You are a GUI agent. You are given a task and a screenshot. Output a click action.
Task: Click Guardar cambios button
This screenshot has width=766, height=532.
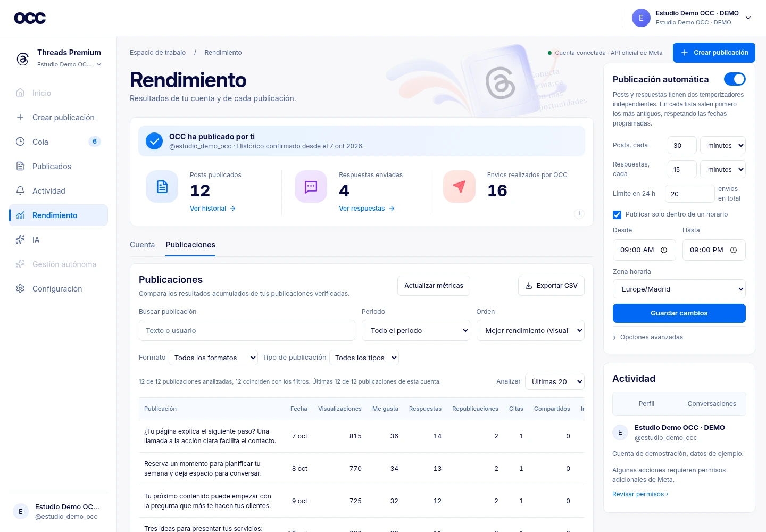679,313
